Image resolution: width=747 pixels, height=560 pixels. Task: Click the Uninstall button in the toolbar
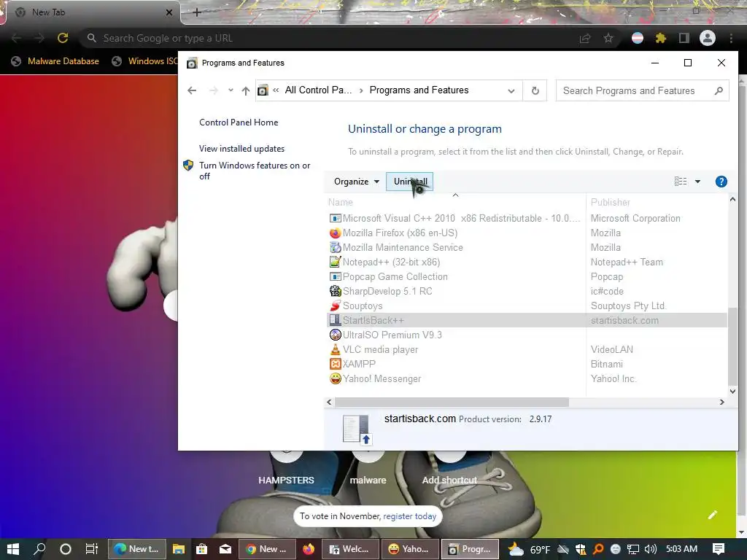coord(409,182)
